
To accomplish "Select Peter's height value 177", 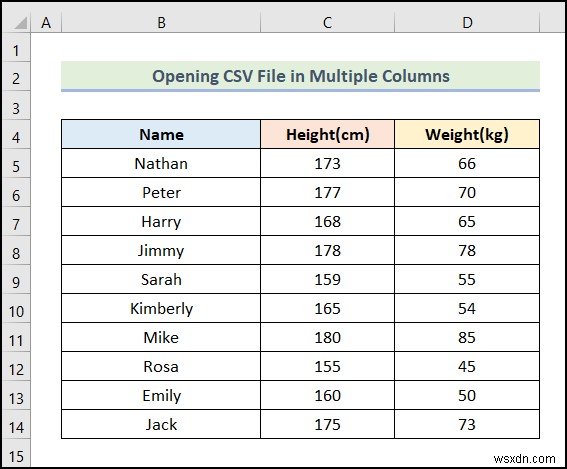I will pyautogui.click(x=327, y=192).
